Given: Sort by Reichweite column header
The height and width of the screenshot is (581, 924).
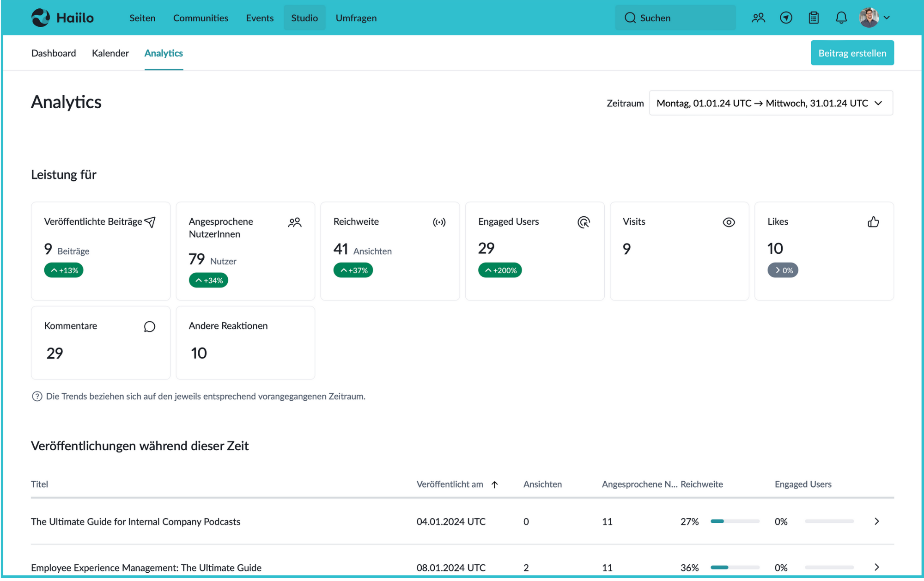Looking at the screenshot, I should 701,484.
